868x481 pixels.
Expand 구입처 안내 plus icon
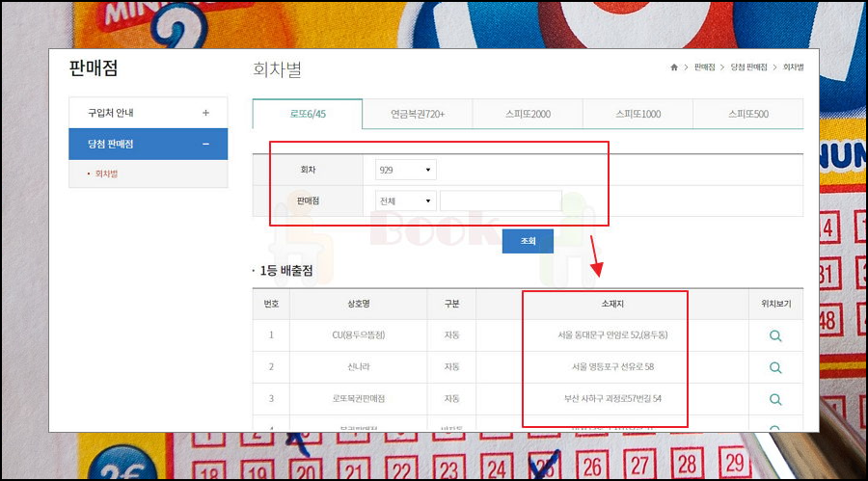[206, 113]
